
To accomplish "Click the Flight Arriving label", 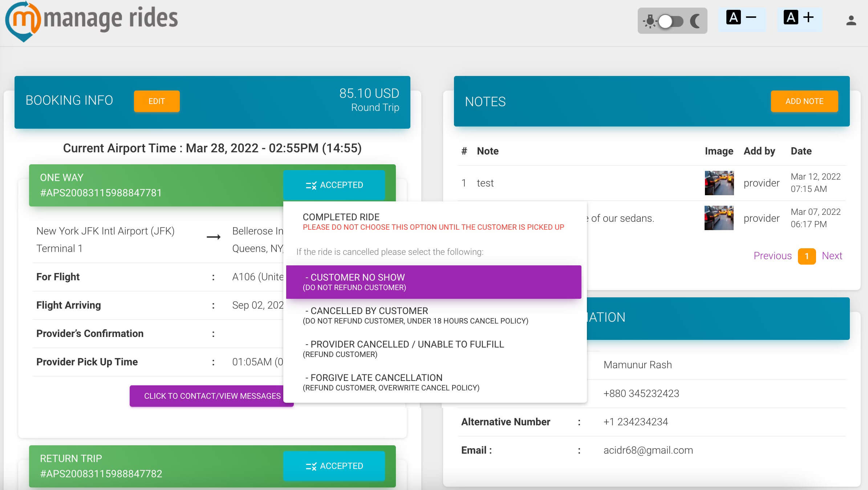I will pos(69,305).
